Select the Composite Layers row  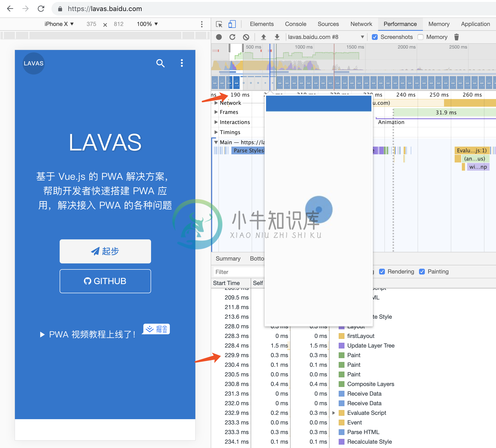(x=353, y=384)
